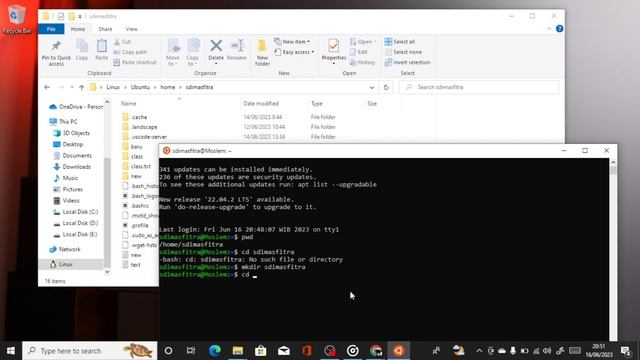Open Quick Access Toolbar customize dropdown
Image resolution: width=640 pixels, height=360 pixels.
pyautogui.click(x=80, y=16)
